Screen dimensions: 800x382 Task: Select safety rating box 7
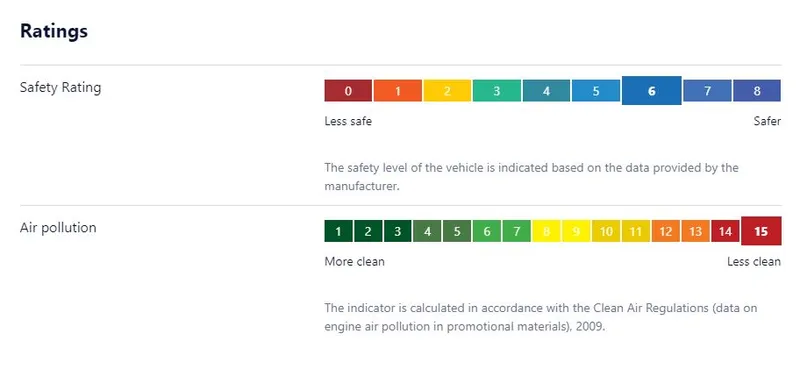coord(707,91)
